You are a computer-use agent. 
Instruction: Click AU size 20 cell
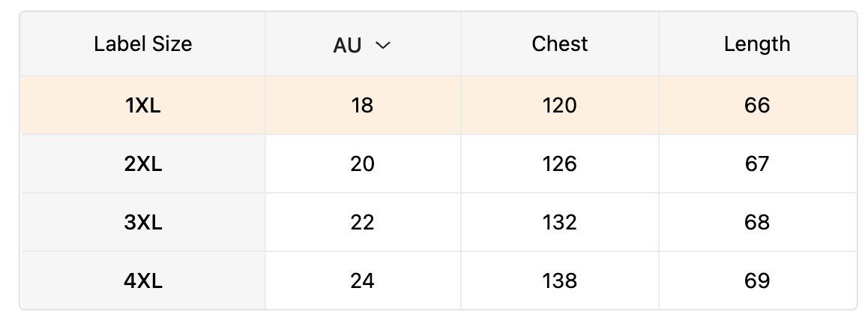click(362, 163)
